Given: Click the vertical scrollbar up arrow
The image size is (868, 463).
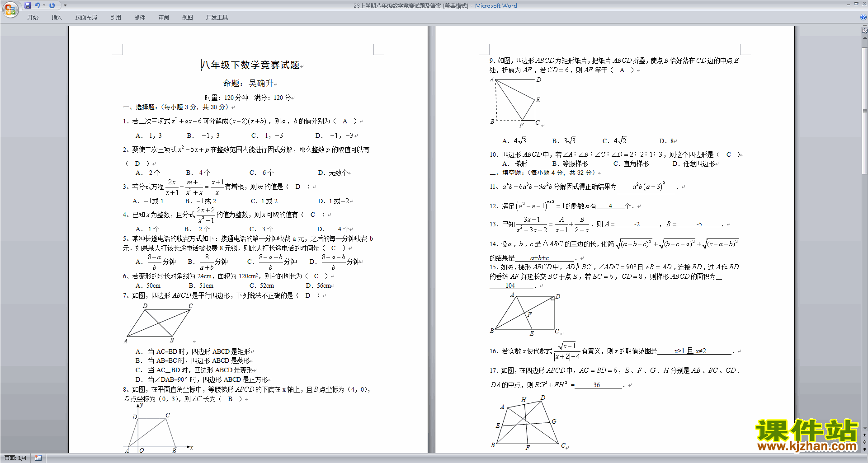Looking at the screenshot, I should (865, 38).
